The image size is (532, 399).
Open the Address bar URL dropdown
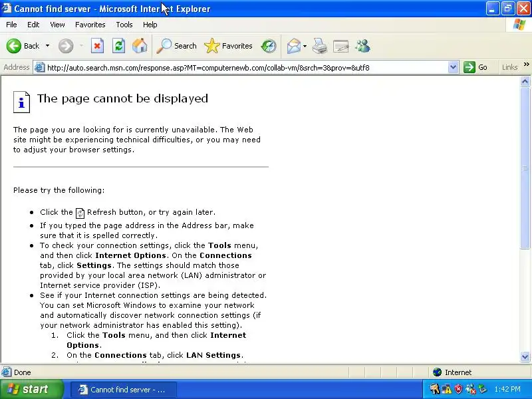coord(453,67)
